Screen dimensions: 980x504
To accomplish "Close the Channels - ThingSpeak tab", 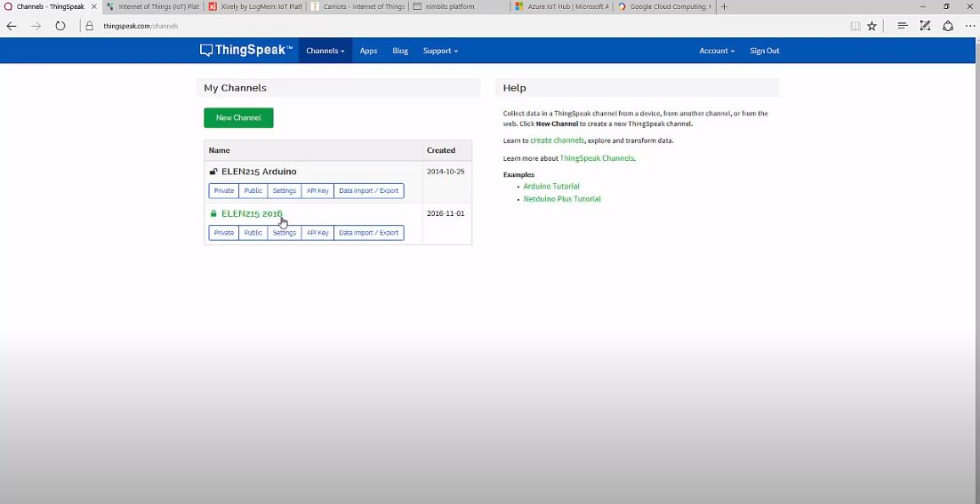I will pos(93,7).
